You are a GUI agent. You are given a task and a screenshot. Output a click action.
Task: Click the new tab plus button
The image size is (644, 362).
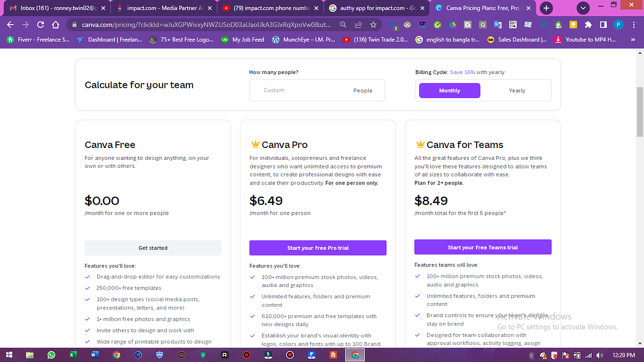[546, 9]
